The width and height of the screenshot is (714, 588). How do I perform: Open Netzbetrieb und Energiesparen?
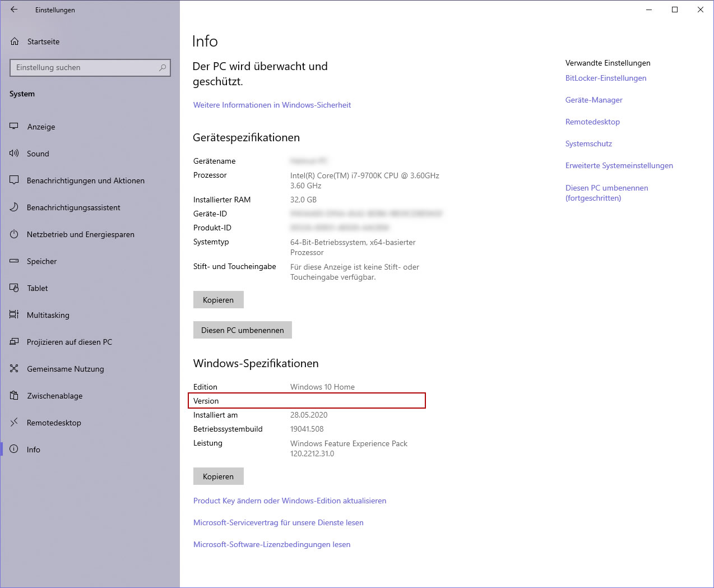click(90, 234)
